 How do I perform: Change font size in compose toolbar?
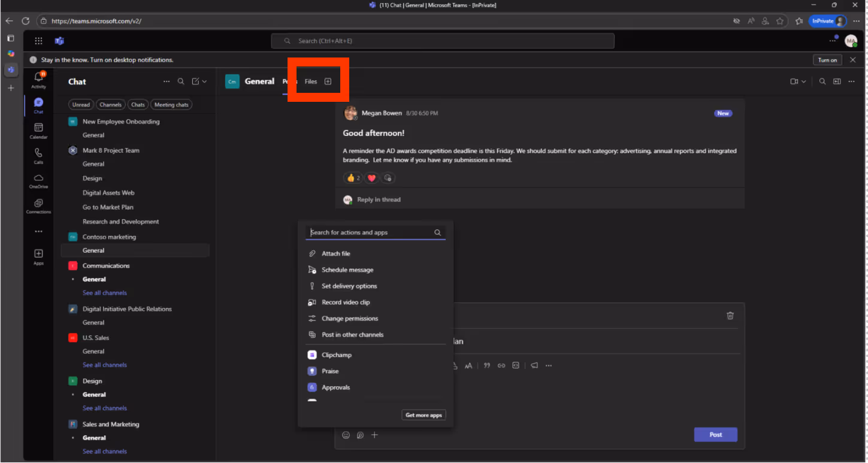[x=468, y=365]
